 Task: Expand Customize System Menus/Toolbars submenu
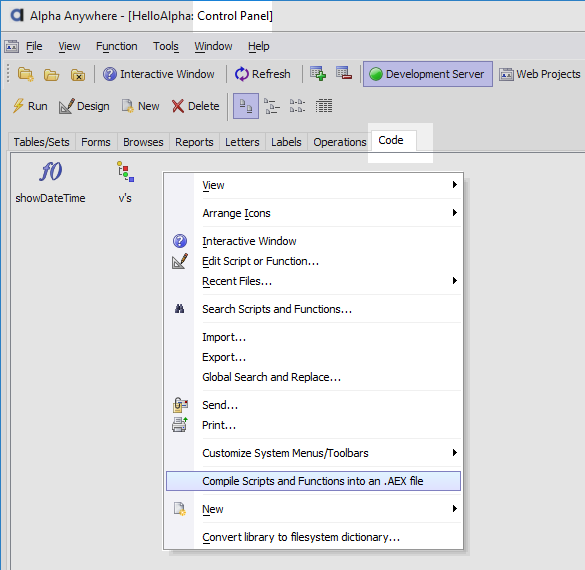313,453
